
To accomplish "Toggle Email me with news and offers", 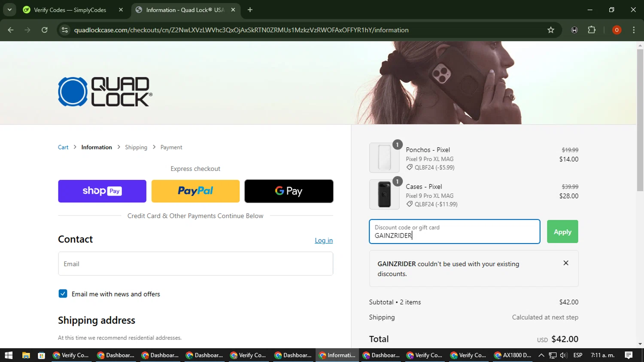I will 63,294.
